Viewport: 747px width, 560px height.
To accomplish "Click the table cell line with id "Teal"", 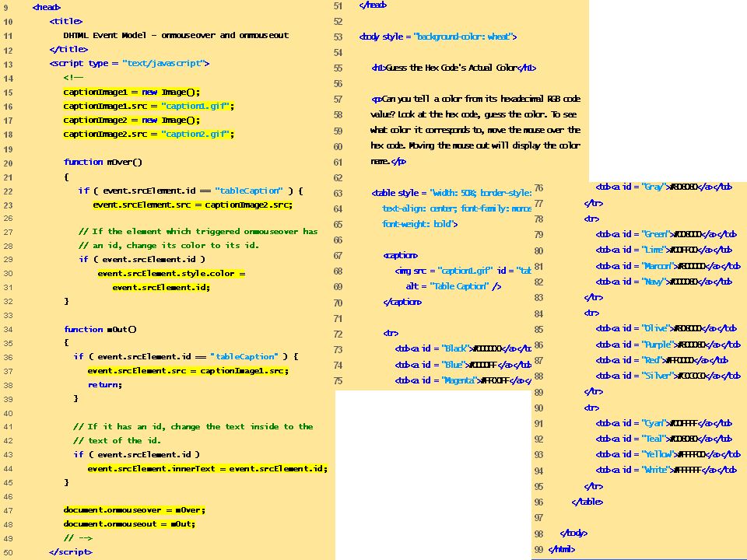I will coord(664,439).
